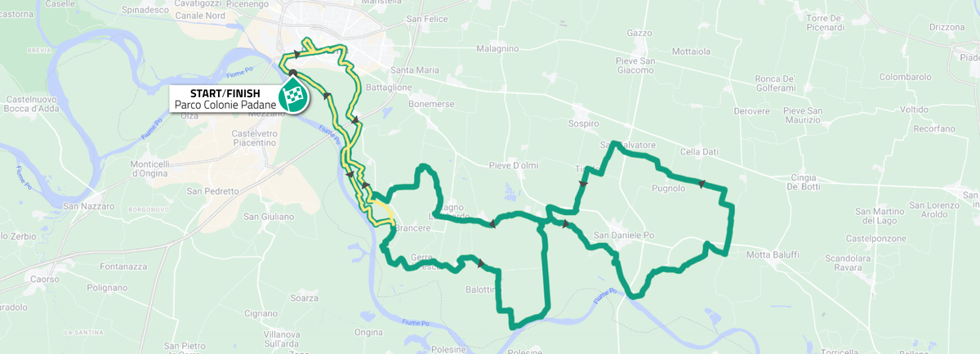Click the route arrow above Balottin
The image size is (980, 354).
coord(480,263)
